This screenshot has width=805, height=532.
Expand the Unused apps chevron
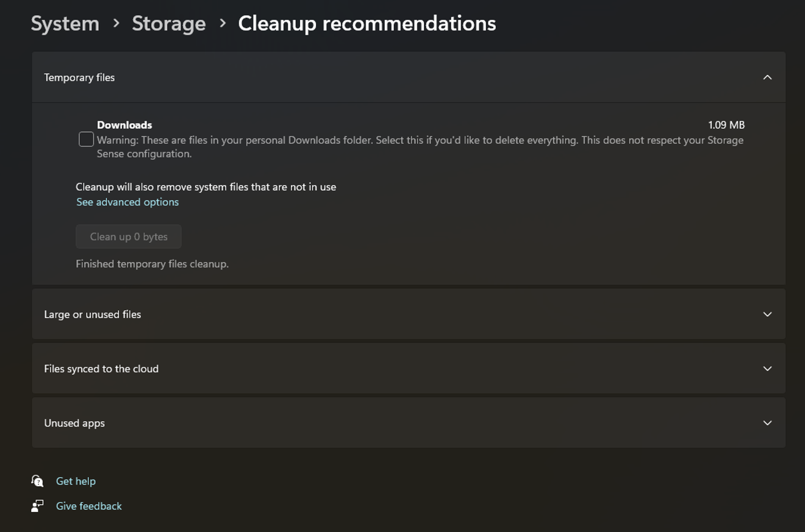click(767, 423)
